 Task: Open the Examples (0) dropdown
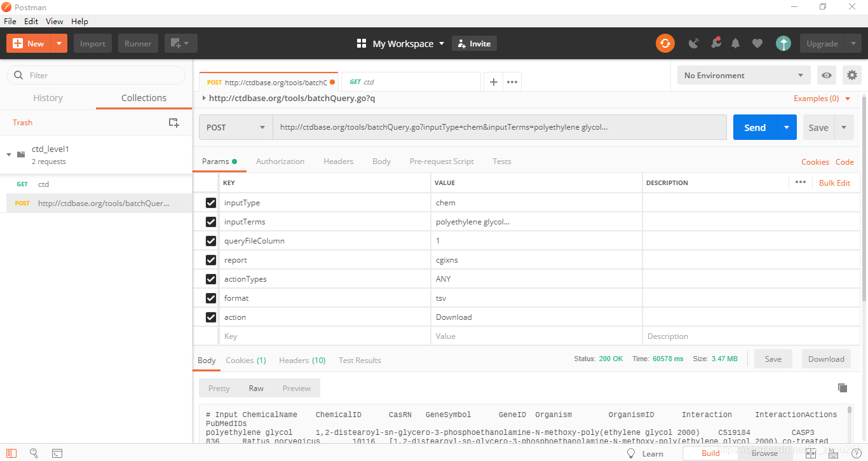(x=822, y=99)
